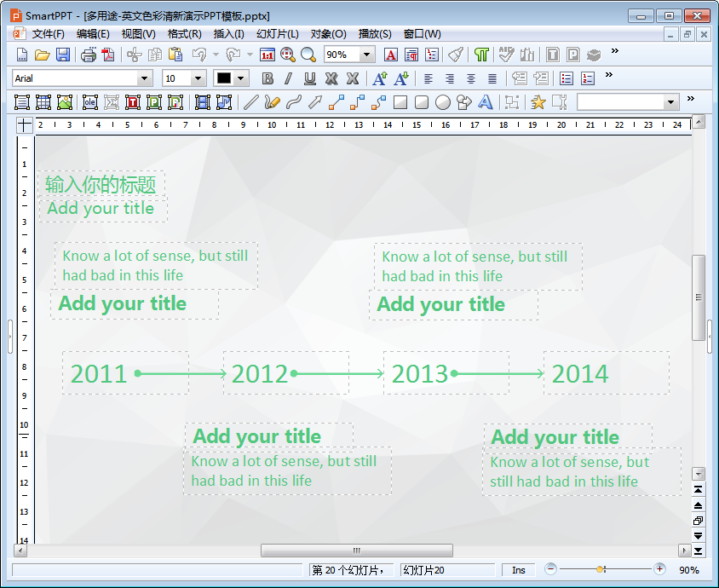
Task: Open the 格式(R) menu
Action: 184,34
